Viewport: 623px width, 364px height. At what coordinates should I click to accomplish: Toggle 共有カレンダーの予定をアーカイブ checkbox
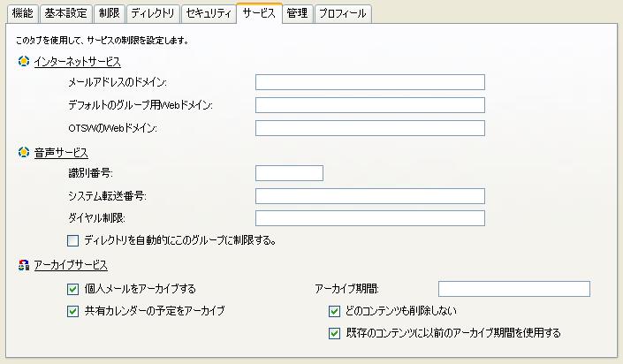(72, 311)
